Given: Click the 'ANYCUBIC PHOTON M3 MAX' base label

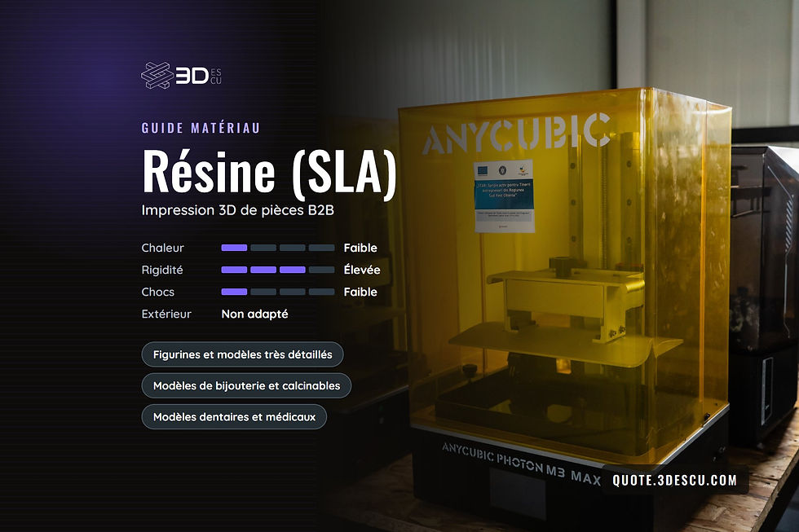Looking at the screenshot, I should click(x=521, y=464).
